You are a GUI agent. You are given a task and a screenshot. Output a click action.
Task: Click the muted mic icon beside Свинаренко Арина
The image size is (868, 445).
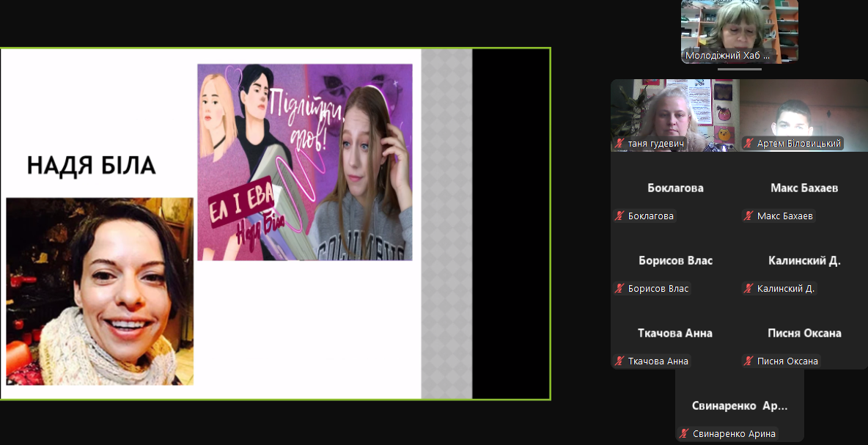pyautogui.click(x=684, y=434)
